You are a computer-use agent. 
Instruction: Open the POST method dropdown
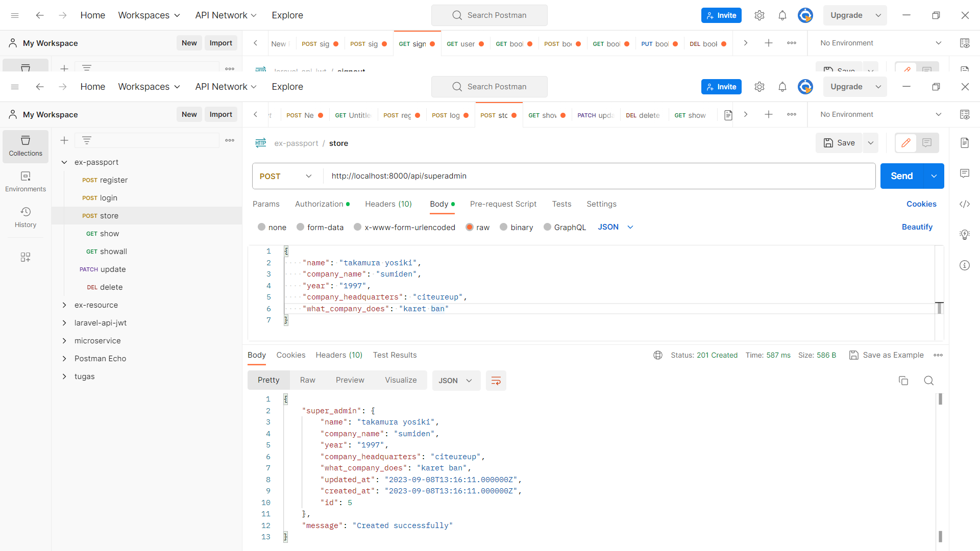tap(286, 176)
